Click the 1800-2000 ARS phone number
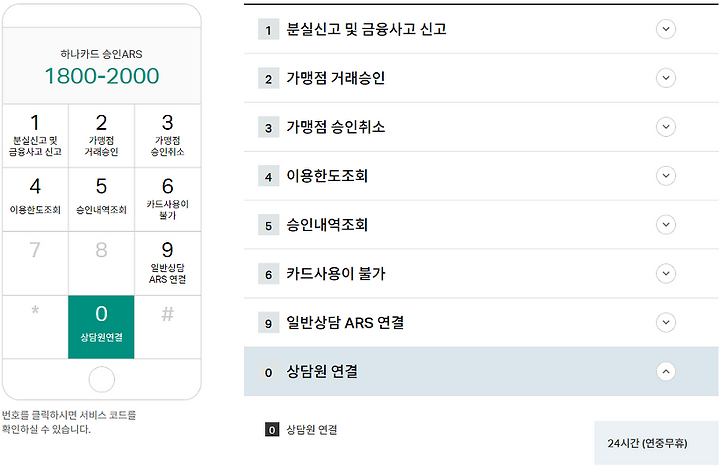 point(101,76)
